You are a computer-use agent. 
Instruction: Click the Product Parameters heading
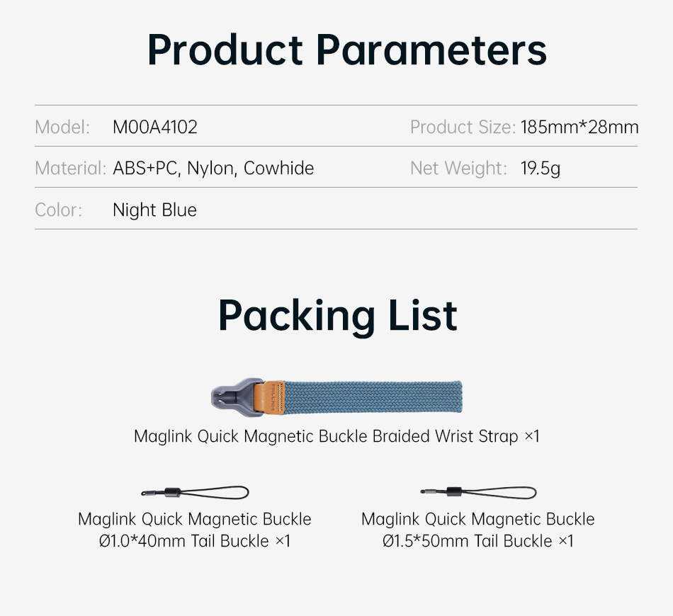coord(347,50)
